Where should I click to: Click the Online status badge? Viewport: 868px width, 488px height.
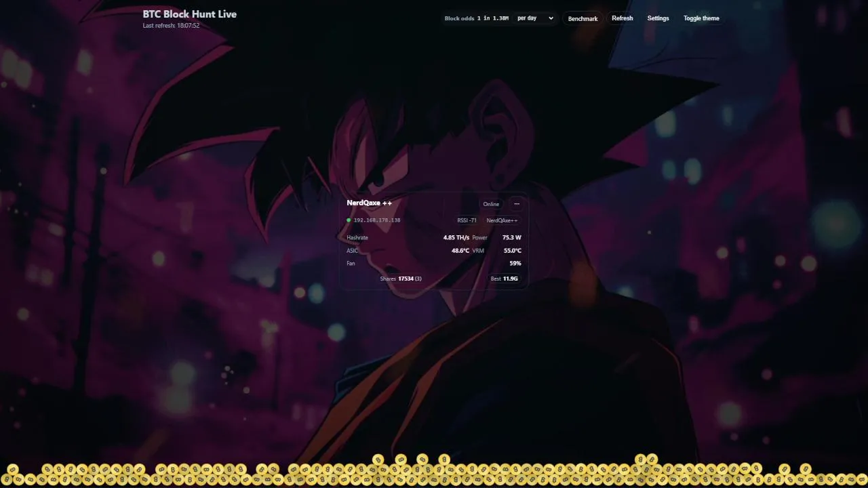[491, 204]
